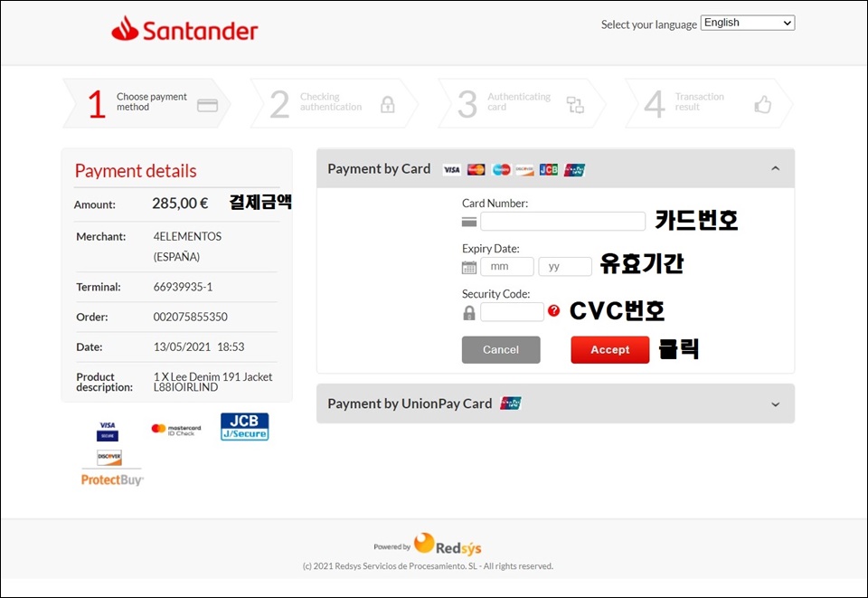Open the language dropdown showing English

pos(748,23)
